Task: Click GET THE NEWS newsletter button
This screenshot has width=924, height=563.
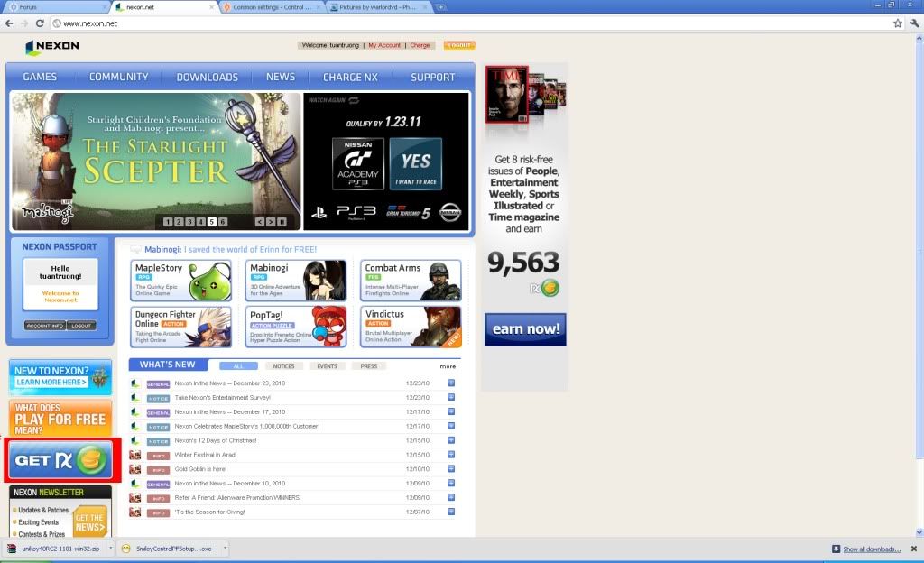Action: (x=90, y=522)
